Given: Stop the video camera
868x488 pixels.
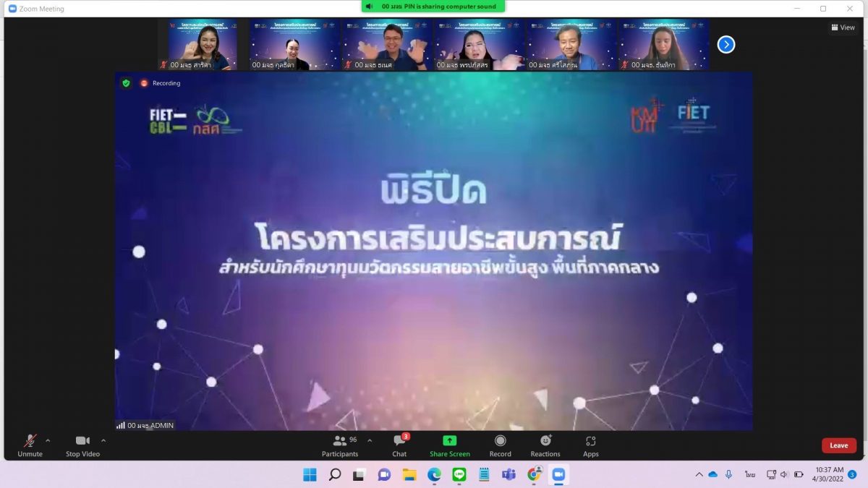Looking at the screenshot, I should 82,445.
